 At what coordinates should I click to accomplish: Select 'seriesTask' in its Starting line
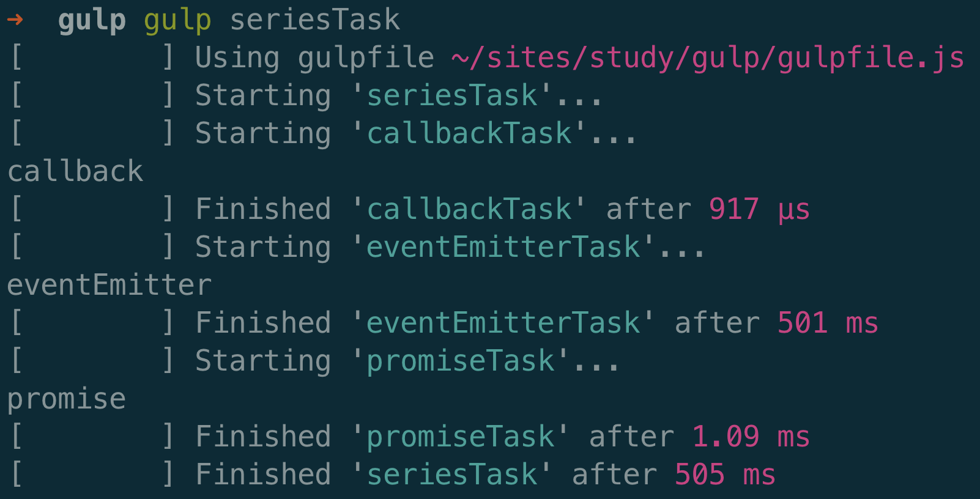[x=451, y=96]
